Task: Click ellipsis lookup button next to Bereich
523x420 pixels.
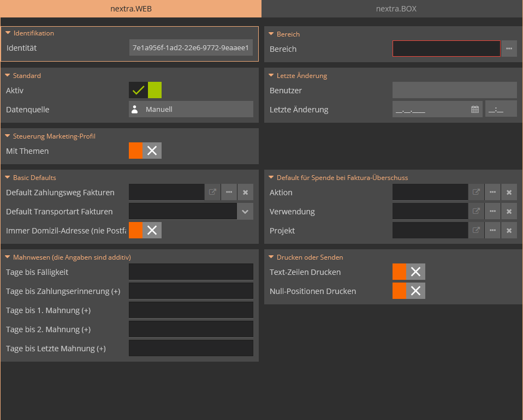Action: click(x=509, y=49)
